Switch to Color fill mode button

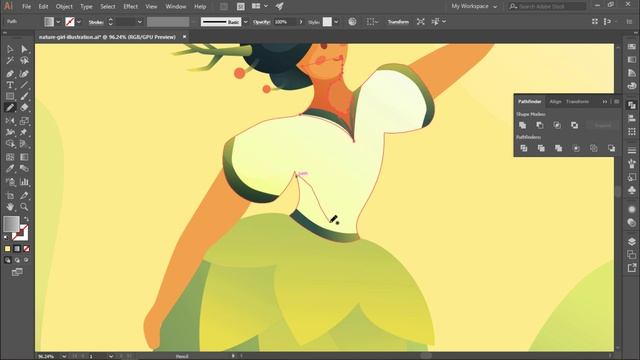tap(7, 249)
